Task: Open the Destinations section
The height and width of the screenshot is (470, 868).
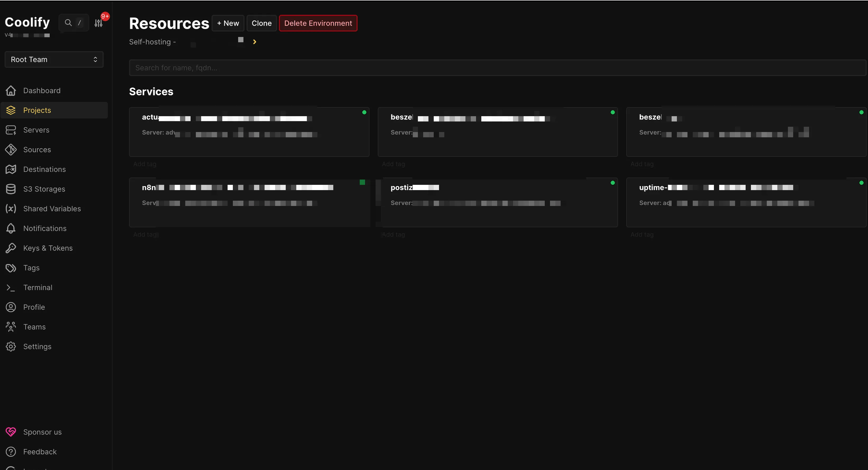Action: (x=44, y=169)
